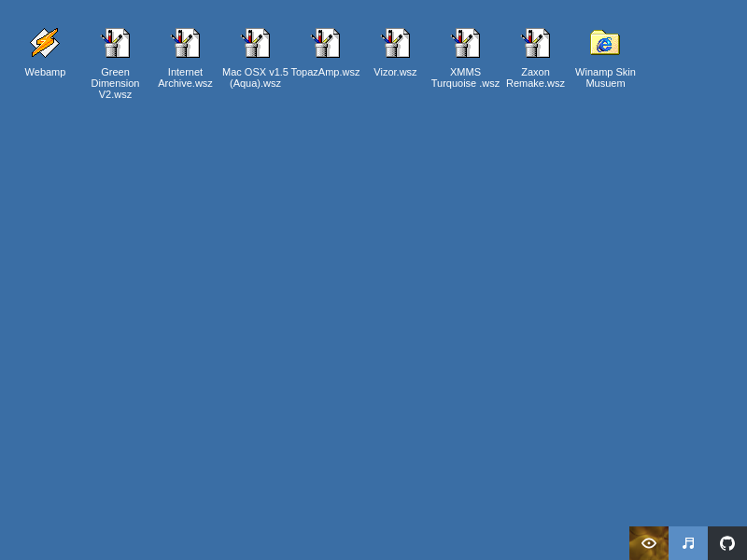
Task: Click the "TopazAmp.wsz" text label
Action: tap(325, 72)
